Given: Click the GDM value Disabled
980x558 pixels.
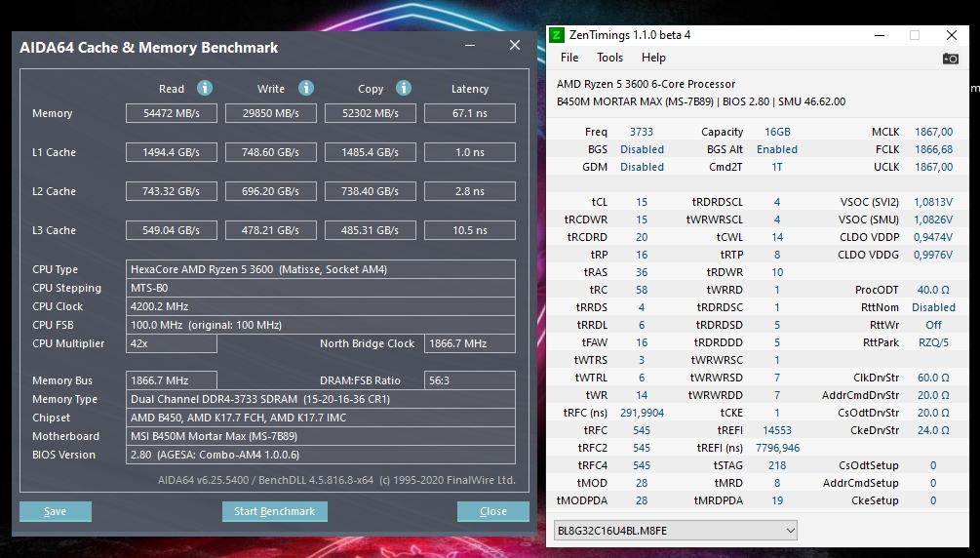Looking at the screenshot, I should [x=642, y=167].
